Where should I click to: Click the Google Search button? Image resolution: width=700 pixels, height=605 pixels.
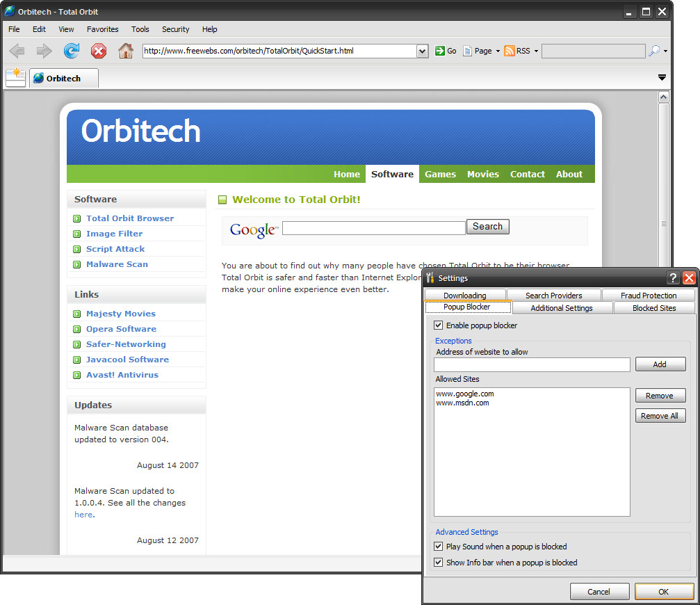click(487, 227)
